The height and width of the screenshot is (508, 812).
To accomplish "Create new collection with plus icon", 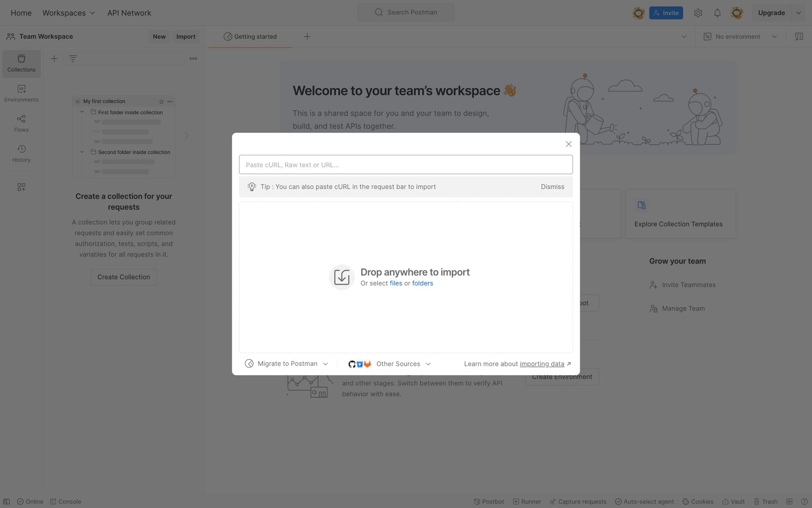I will click(x=54, y=58).
